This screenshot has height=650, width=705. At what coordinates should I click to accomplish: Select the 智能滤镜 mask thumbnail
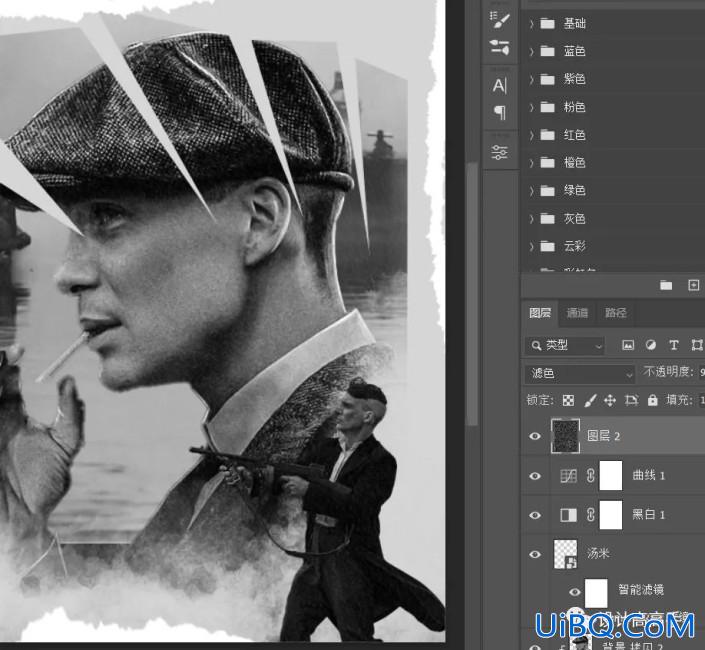pos(596,592)
